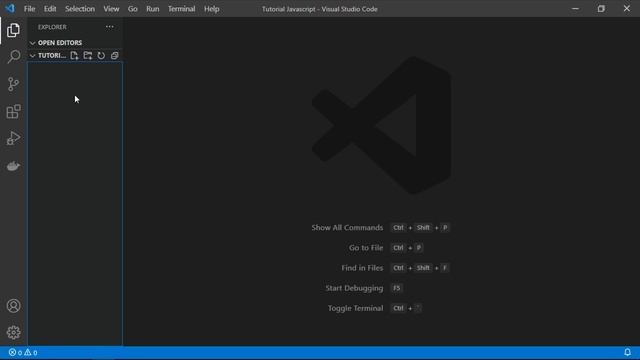Minimize the VS Code window
The width and height of the screenshot is (640, 360).
pyautogui.click(x=575, y=9)
